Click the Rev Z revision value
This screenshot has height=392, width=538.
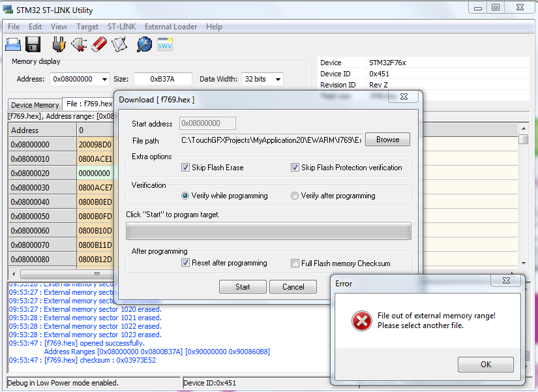coord(378,85)
